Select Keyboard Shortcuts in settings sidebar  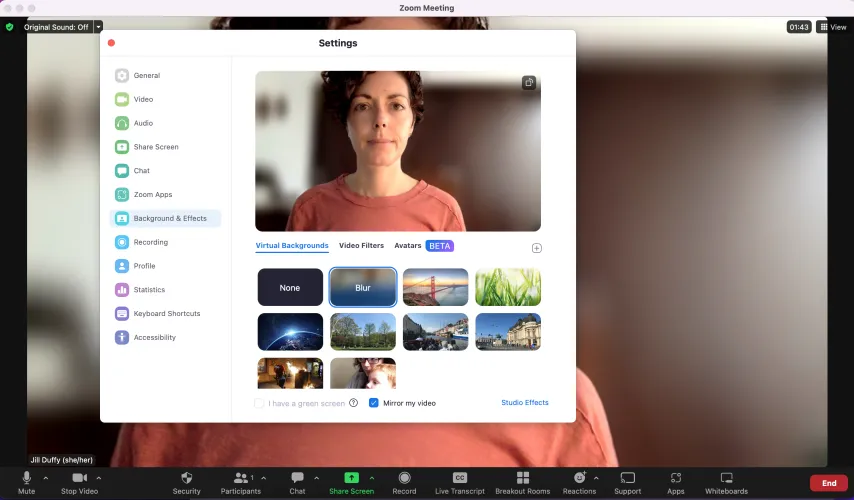point(166,314)
